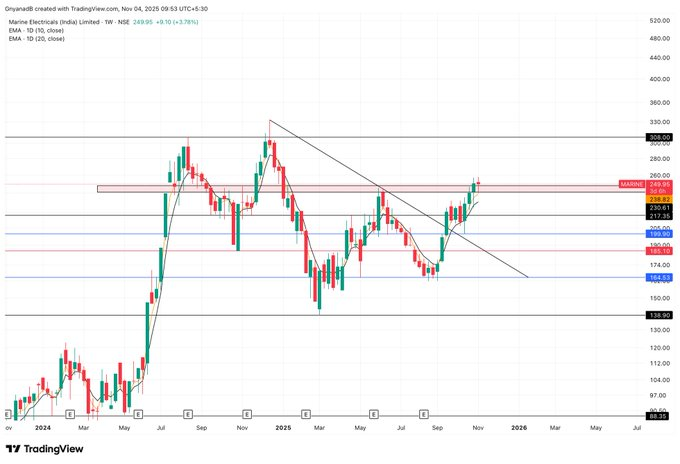Click the blue 164.53 price label
The height and width of the screenshot is (464, 680).
coord(659,278)
